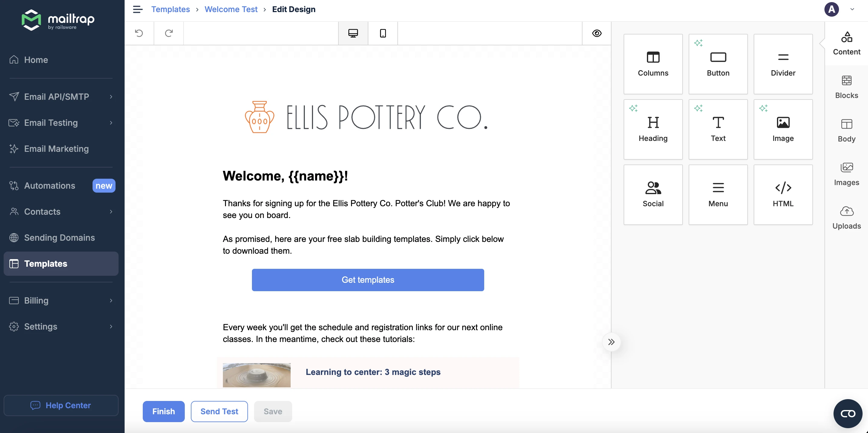Select the Columns content block

653,64
